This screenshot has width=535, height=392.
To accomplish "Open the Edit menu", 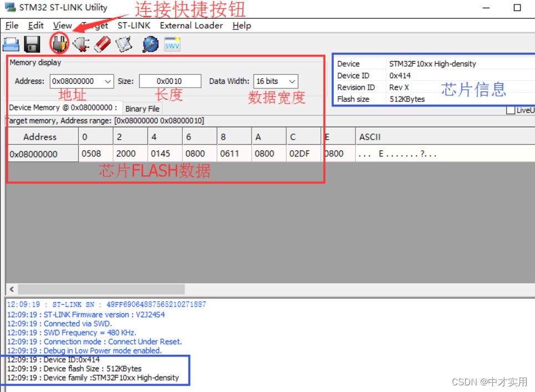I will click(36, 26).
